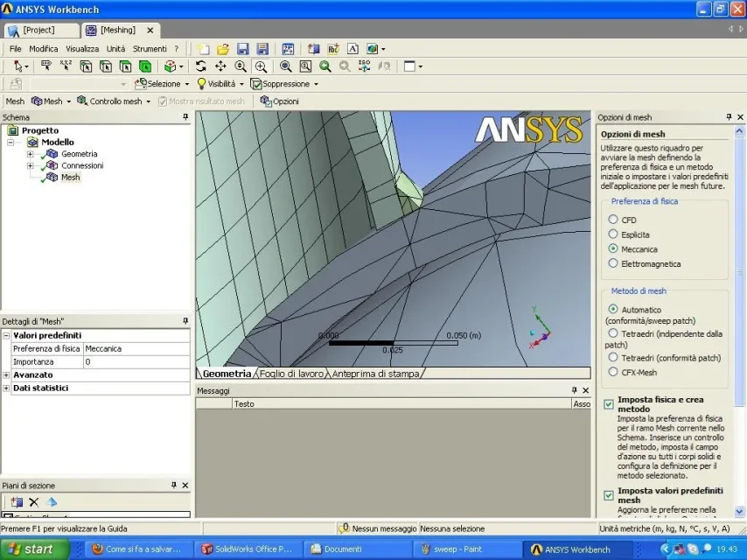Pin the Opzioni di mesh panel
The height and width of the screenshot is (560, 747).
pyautogui.click(x=729, y=116)
